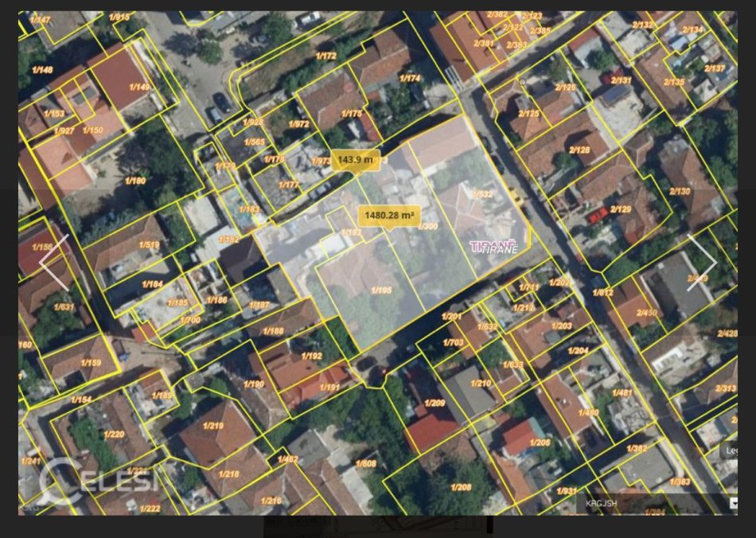Open the partially visible Legend button

[729, 450]
